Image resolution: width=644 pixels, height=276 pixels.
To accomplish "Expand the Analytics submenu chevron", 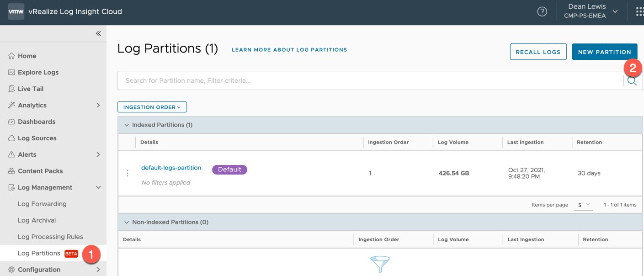I will (98, 105).
